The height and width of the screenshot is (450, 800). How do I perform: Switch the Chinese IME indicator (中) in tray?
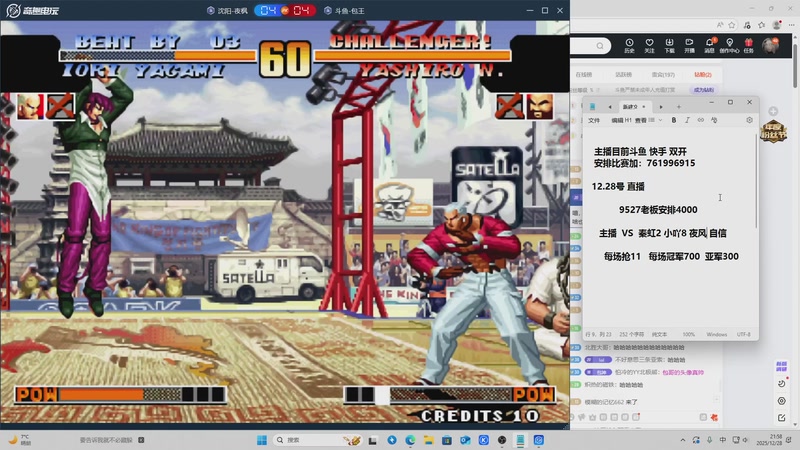pyautogui.click(x=722, y=440)
